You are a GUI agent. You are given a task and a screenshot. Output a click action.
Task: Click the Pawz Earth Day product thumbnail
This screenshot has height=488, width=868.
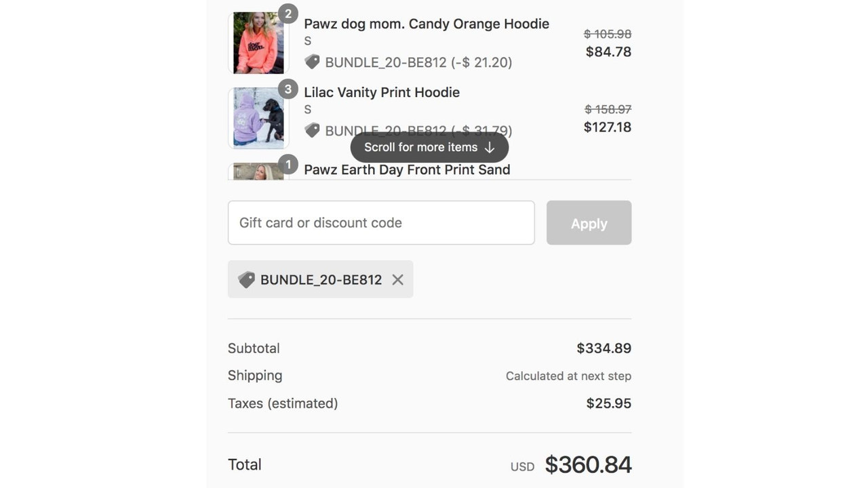(258, 171)
